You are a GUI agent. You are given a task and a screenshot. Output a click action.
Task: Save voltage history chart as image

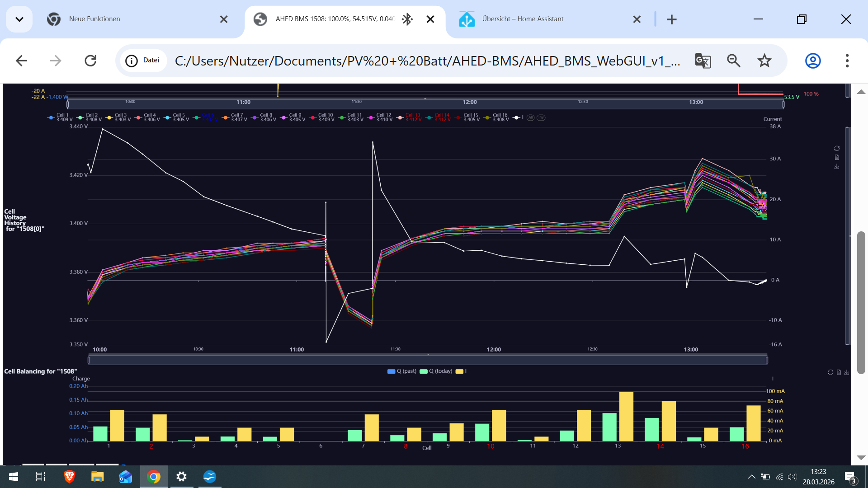(x=837, y=167)
